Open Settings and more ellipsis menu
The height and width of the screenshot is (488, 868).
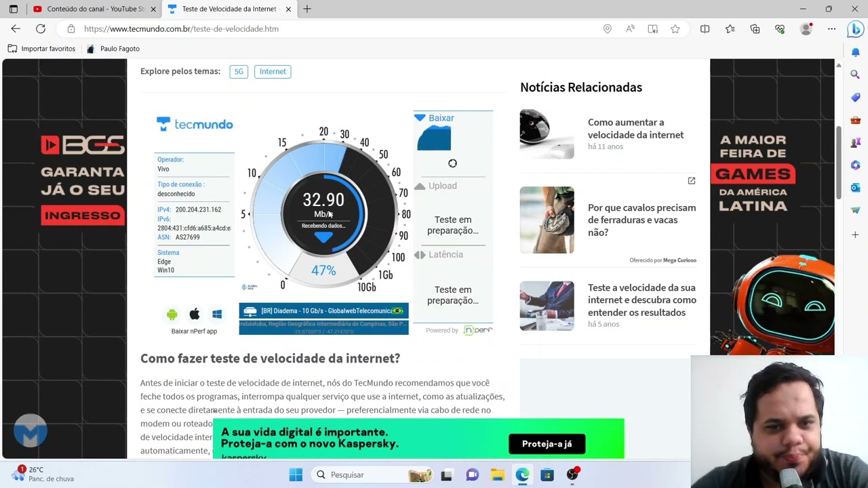(x=831, y=28)
